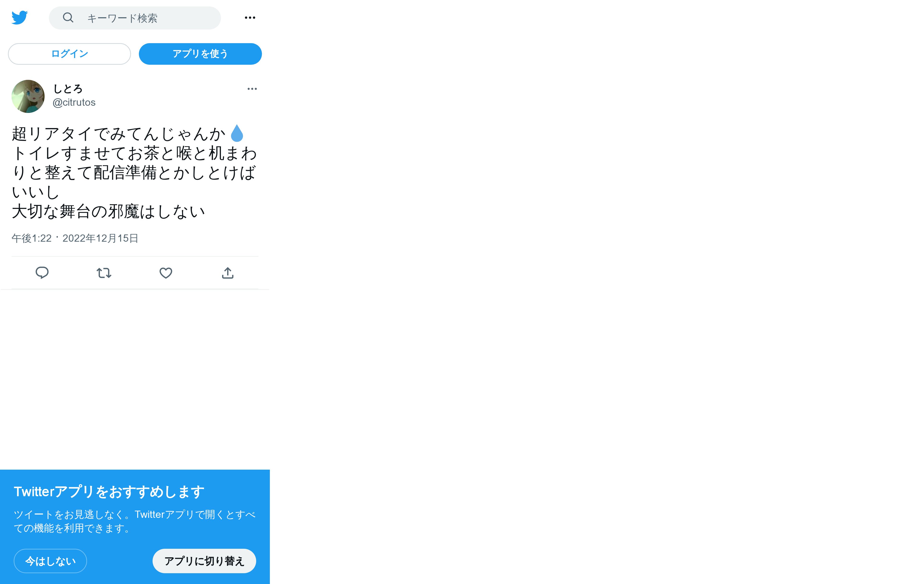Dismiss the banner with 今はしない
This screenshot has width=924, height=584.
pyautogui.click(x=50, y=561)
